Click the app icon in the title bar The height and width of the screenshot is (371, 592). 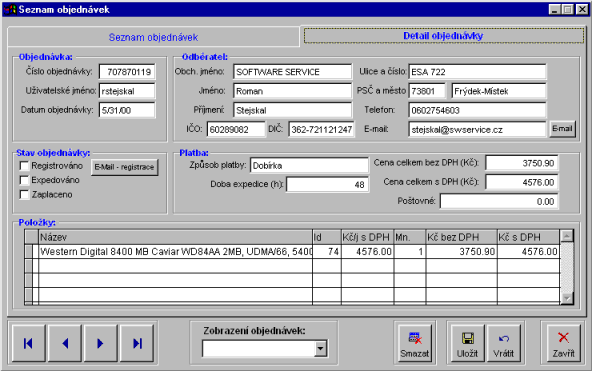[10, 9]
